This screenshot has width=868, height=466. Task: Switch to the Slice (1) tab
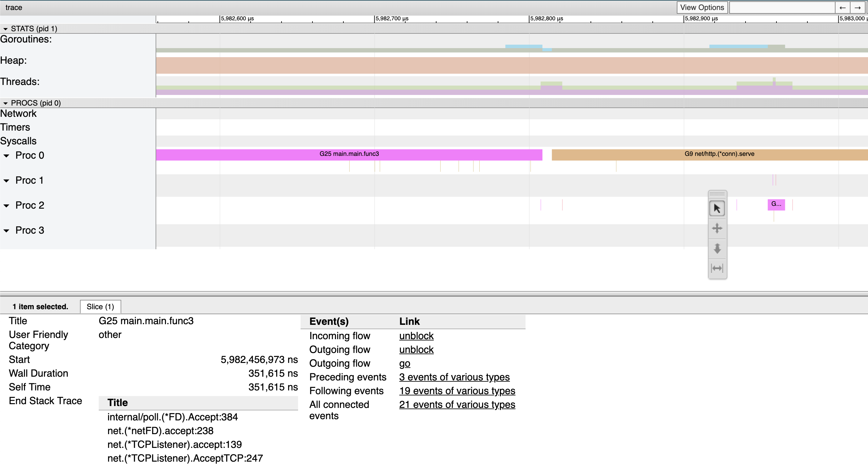(x=100, y=306)
